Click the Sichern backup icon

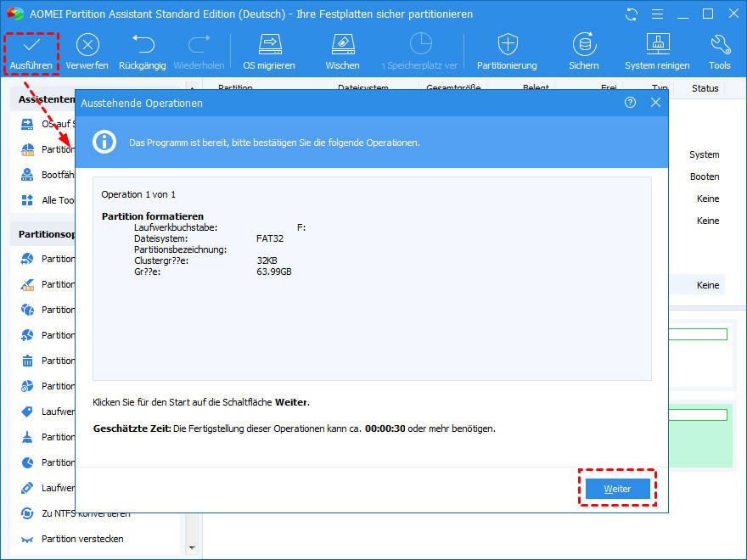click(x=584, y=44)
